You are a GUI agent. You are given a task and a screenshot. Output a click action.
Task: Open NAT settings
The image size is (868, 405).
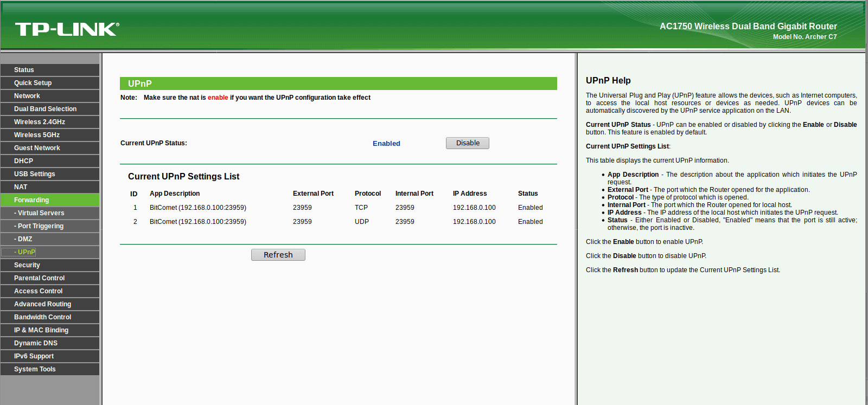pyautogui.click(x=50, y=187)
